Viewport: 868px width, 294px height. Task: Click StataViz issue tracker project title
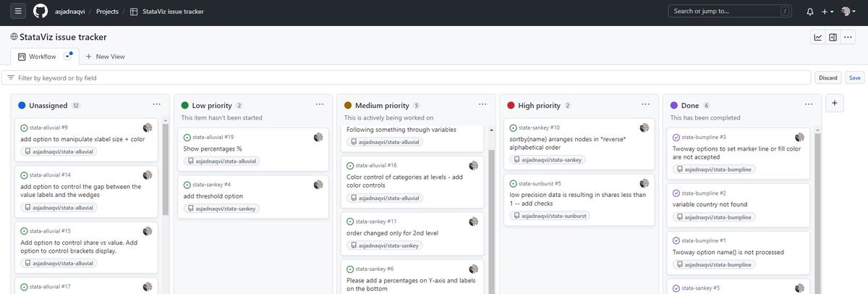coord(62,37)
